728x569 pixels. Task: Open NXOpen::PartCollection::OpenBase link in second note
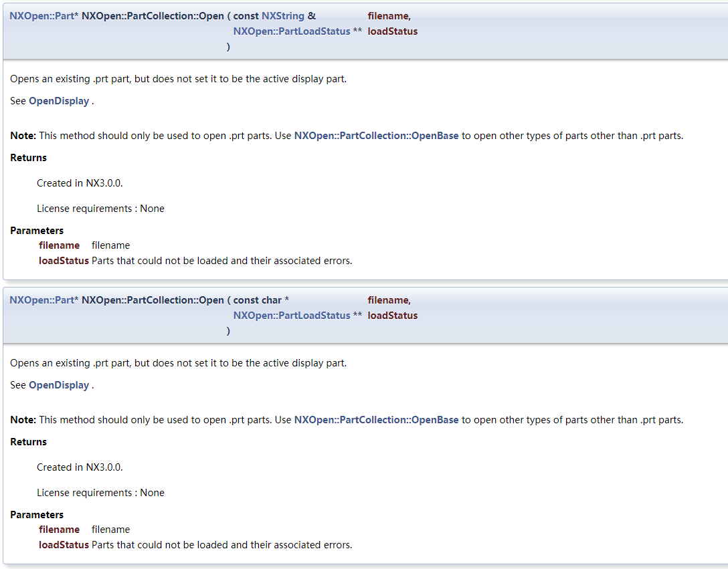tap(376, 419)
